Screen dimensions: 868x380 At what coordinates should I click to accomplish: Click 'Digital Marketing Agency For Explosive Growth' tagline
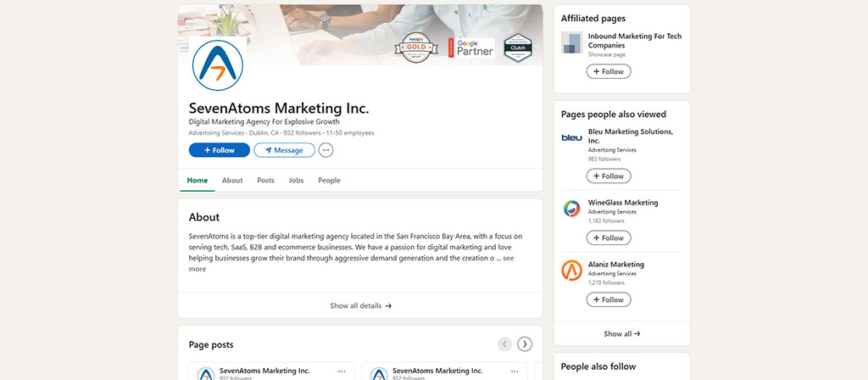264,121
